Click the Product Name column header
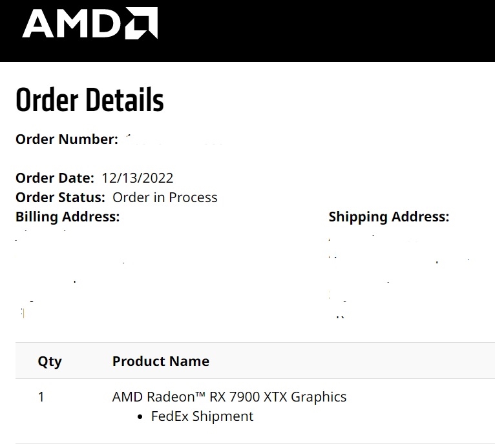Viewport: 495px width, 448px height. 161,361
